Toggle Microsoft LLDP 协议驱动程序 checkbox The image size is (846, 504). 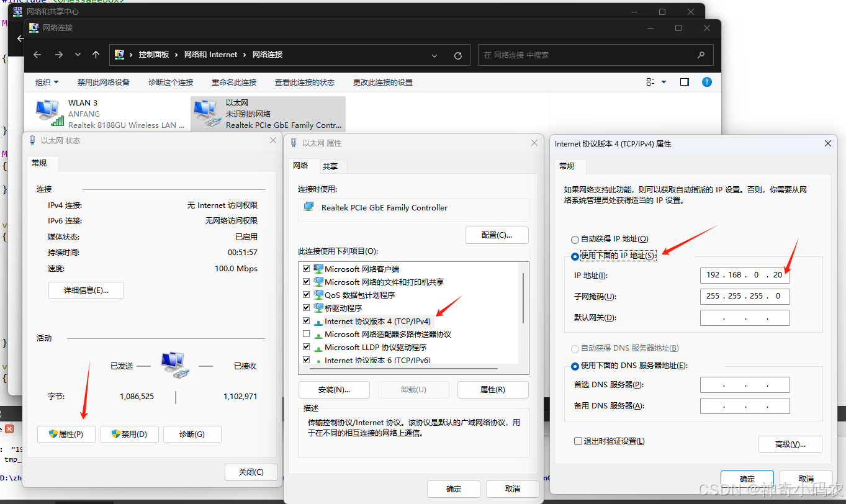click(306, 347)
